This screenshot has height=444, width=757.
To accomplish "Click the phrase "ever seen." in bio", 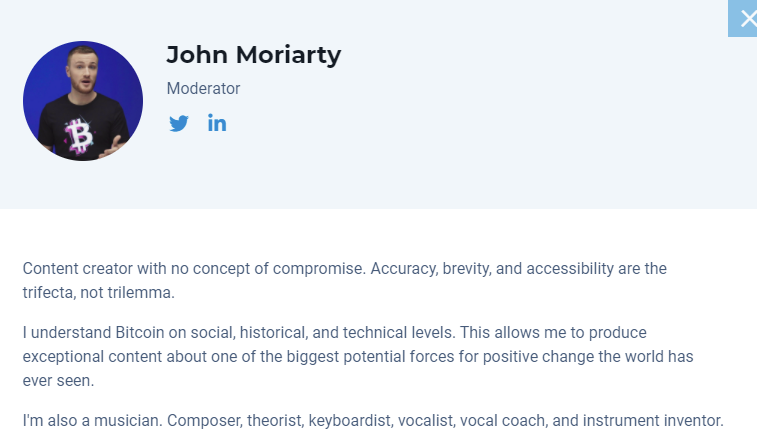I will tap(58, 381).
